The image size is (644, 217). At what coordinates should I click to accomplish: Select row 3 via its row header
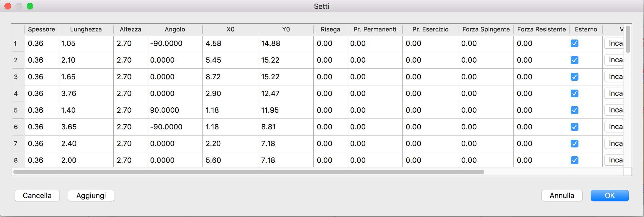point(16,77)
